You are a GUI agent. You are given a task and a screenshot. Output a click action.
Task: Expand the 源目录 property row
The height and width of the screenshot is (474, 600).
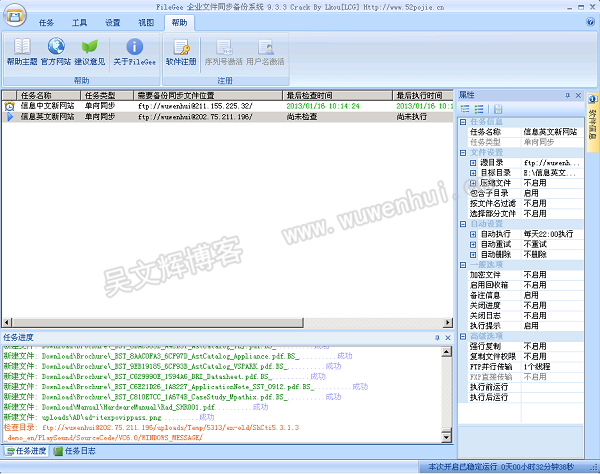pos(473,161)
